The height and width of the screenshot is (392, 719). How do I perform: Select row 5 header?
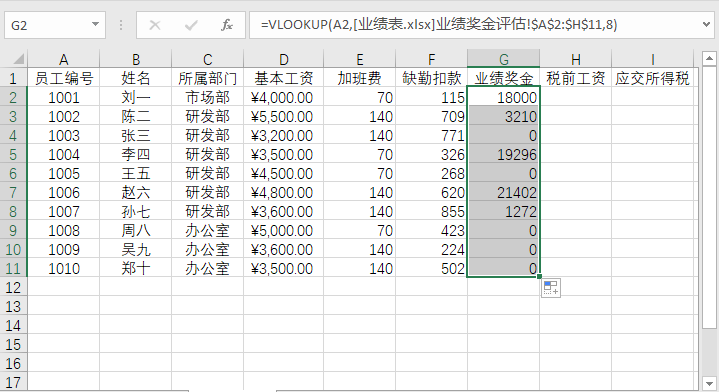(13, 155)
